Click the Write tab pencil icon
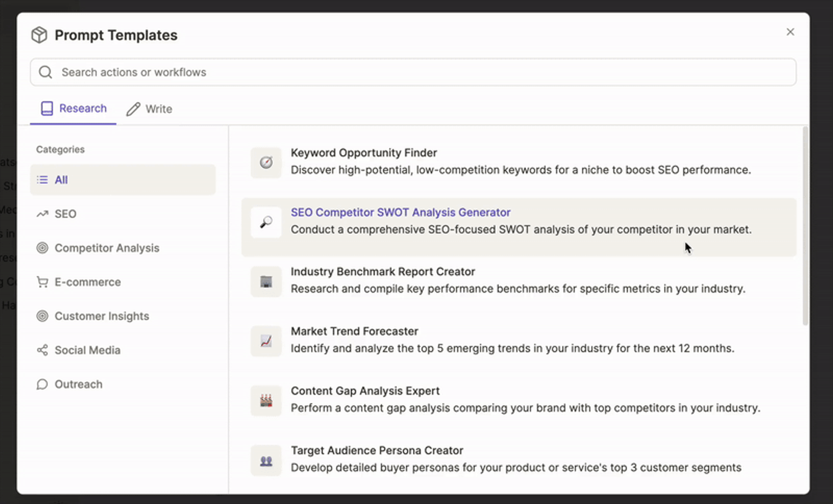Image resolution: width=833 pixels, height=504 pixels. (133, 109)
